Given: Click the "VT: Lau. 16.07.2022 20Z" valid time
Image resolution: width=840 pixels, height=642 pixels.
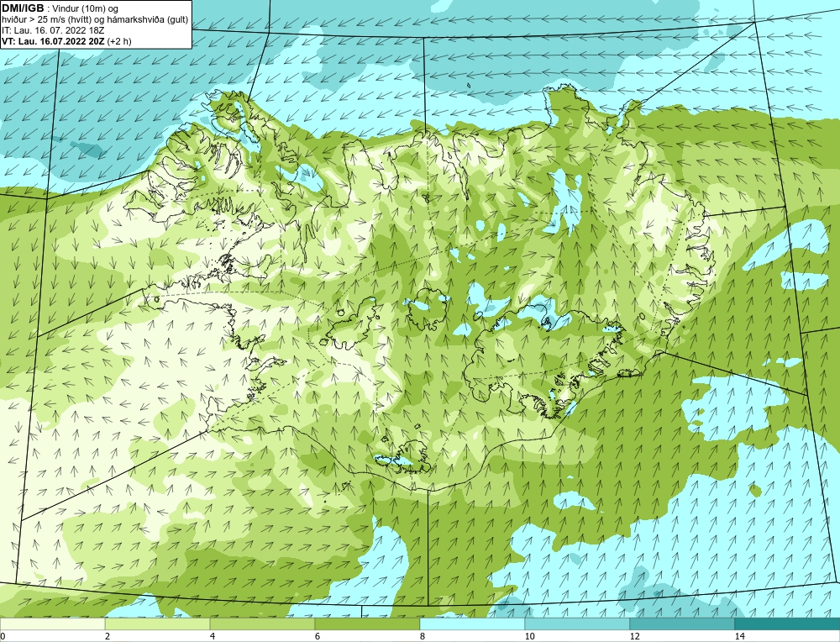Looking at the screenshot, I should 54,40.
